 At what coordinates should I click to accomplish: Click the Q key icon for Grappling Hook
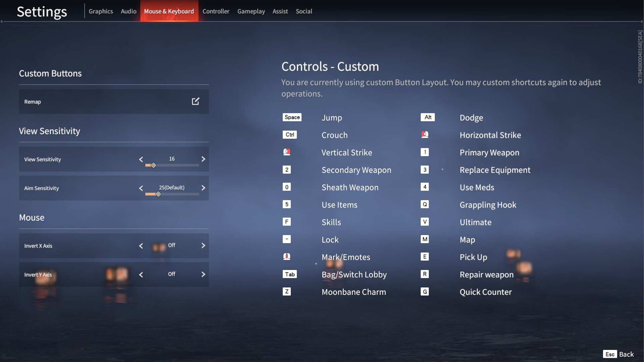[425, 205]
